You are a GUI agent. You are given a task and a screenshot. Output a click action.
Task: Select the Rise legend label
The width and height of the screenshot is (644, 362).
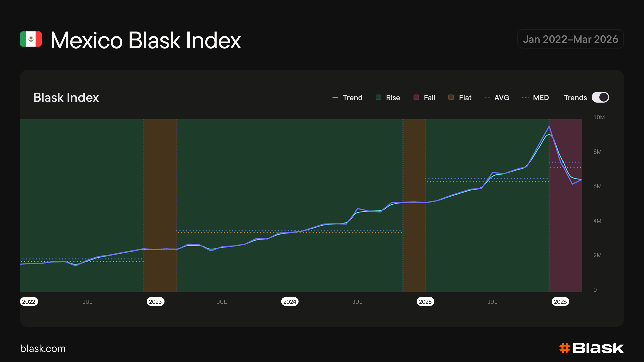click(x=393, y=98)
